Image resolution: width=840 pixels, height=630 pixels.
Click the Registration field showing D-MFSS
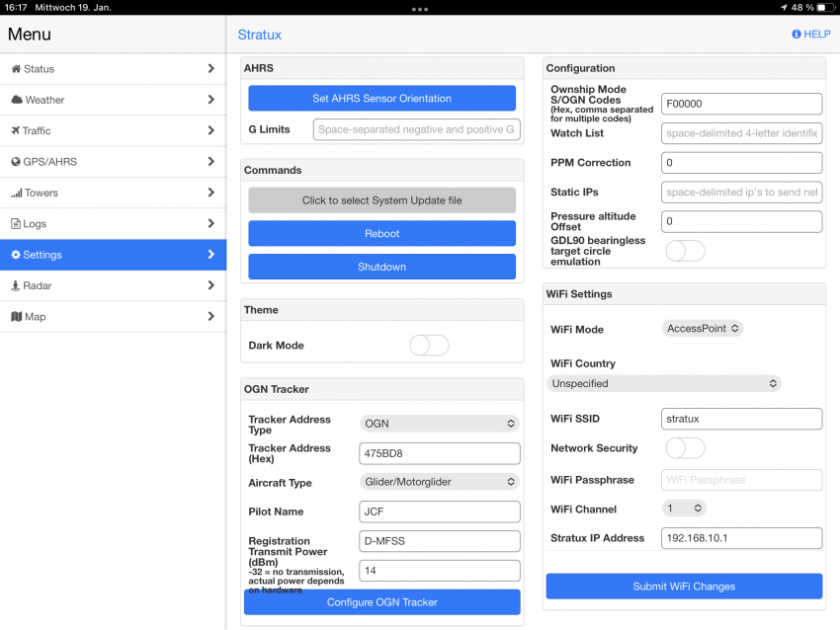pos(440,541)
